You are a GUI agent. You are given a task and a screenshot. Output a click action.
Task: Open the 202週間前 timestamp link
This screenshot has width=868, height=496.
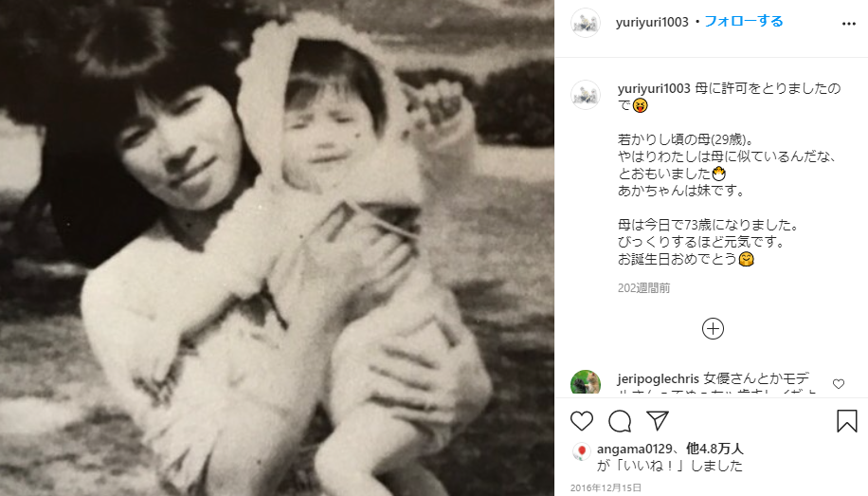click(643, 288)
